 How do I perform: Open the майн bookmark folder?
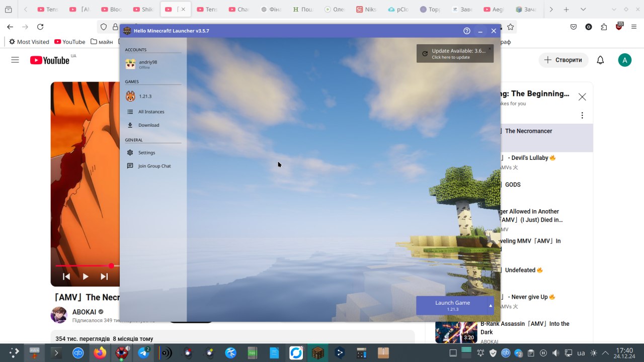(102, 42)
